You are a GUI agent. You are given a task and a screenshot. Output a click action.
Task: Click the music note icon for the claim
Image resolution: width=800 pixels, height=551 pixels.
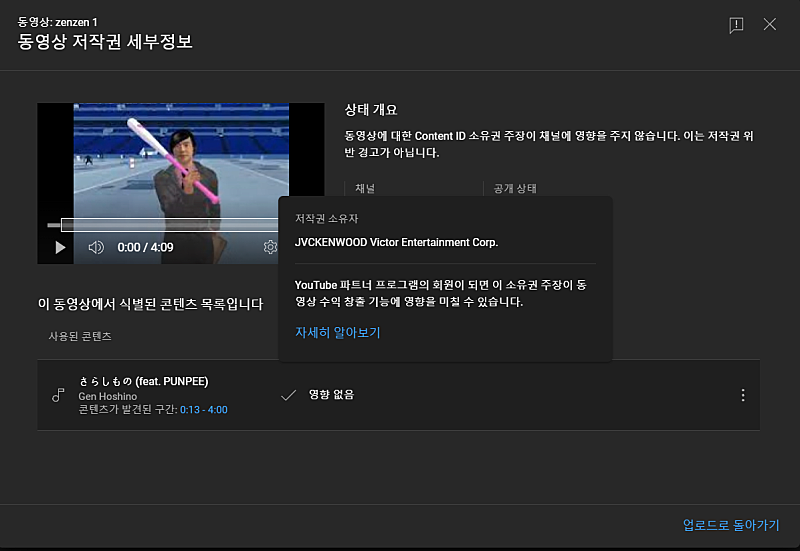tap(58, 395)
